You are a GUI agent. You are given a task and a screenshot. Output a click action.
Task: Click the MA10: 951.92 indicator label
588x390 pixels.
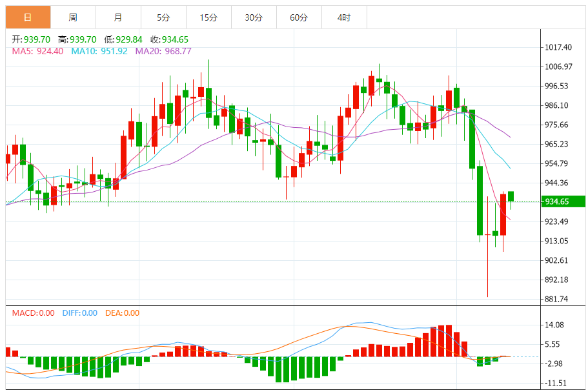tap(99, 51)
